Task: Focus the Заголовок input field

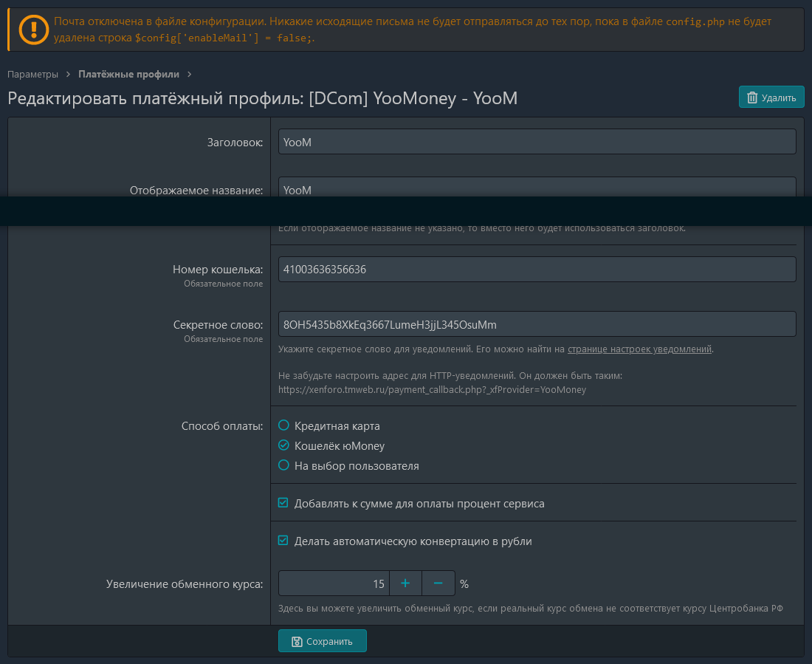Action: click(537, 142)
